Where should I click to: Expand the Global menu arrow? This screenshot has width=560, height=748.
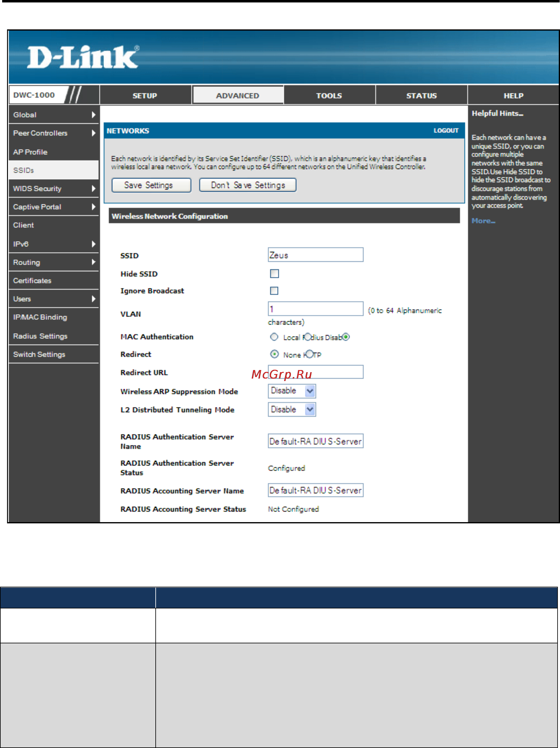tap(94, 115)
